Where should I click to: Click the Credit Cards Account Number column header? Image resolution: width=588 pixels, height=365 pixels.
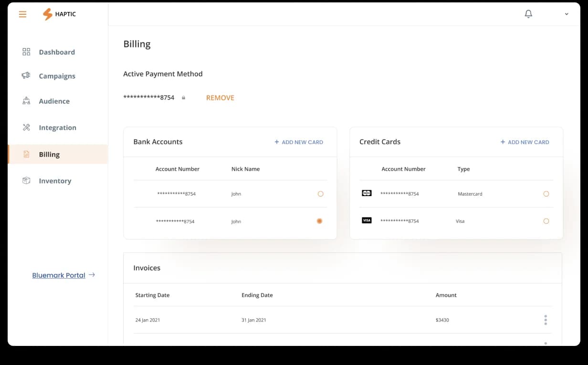403,169
